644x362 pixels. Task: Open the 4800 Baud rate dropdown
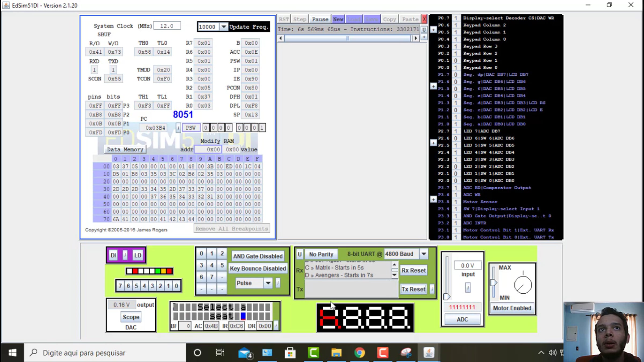[424, 254]
